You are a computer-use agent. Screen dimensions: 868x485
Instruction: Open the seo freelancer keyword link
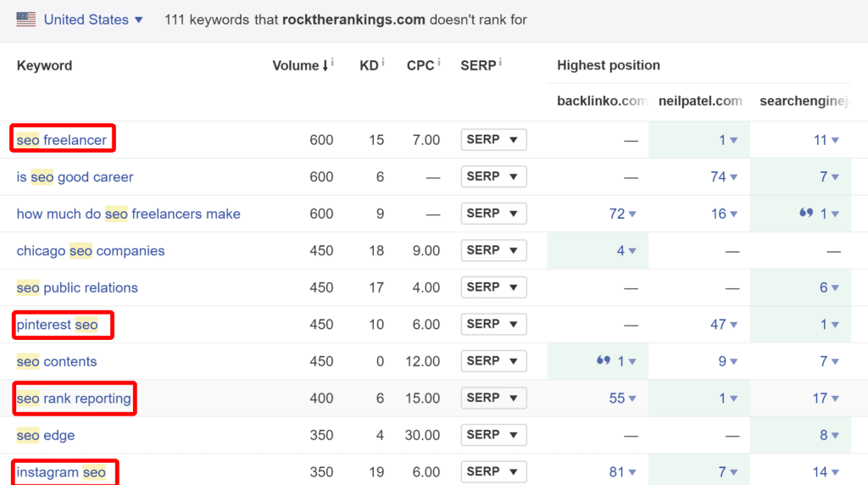click(x=61, y=140)
